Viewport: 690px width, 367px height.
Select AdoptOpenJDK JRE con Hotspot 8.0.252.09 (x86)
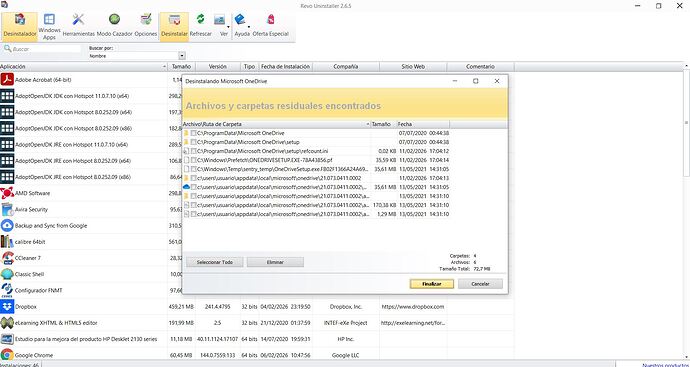point(84,177)
